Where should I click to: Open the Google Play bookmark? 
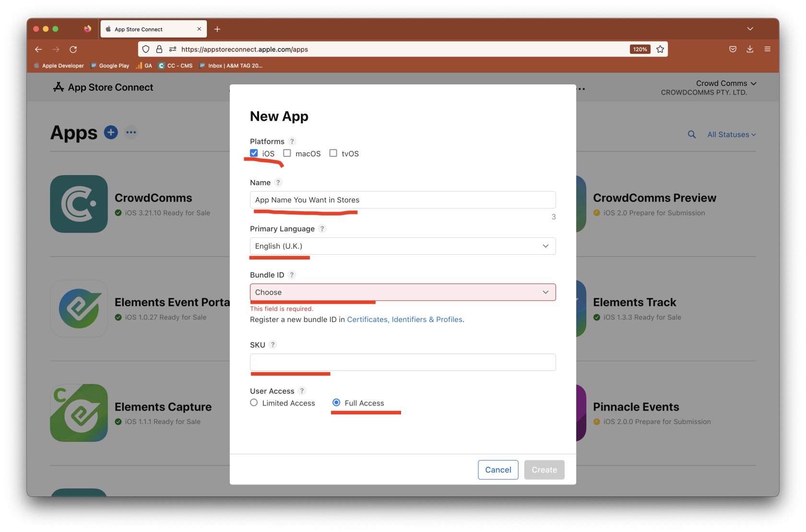[110, 66]
